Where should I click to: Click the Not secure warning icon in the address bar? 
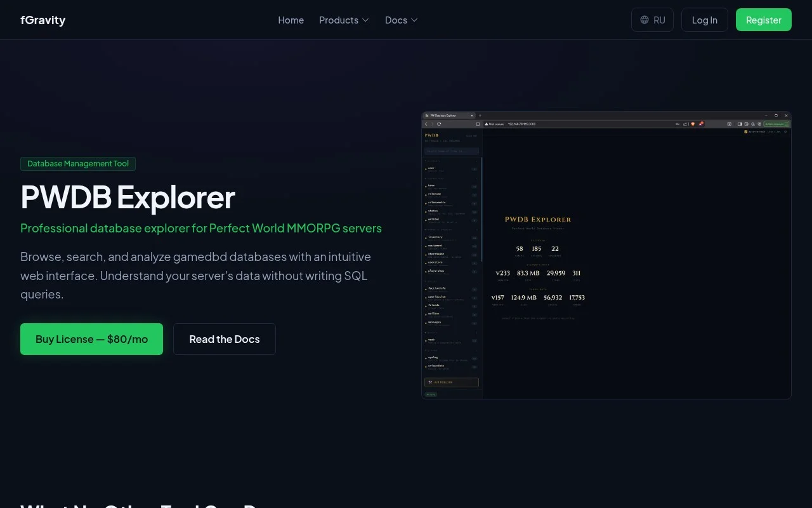click(x=487, y=124)
